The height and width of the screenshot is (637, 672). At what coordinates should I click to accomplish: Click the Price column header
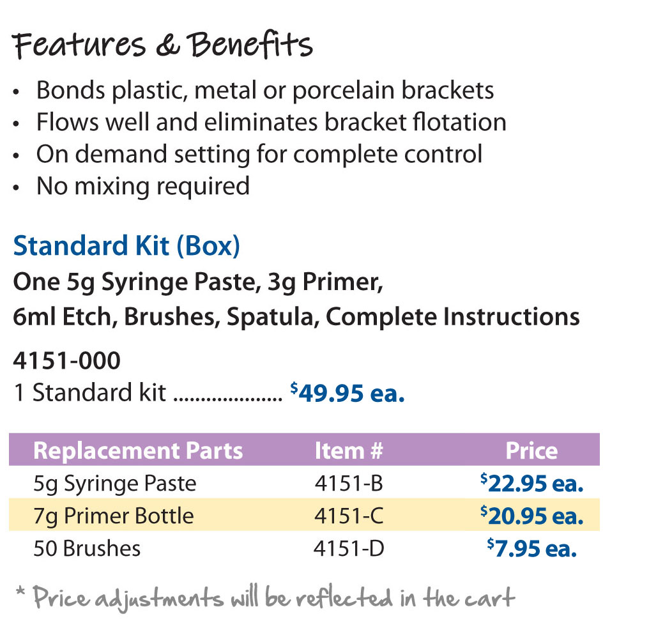click(x=531, y=450)
